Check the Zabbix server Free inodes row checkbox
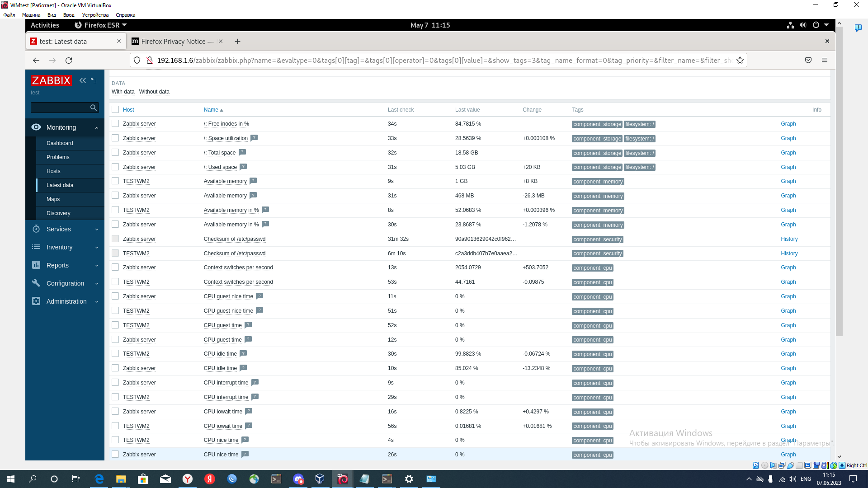This screenshot has height=488, width=868. coord(116,123)
